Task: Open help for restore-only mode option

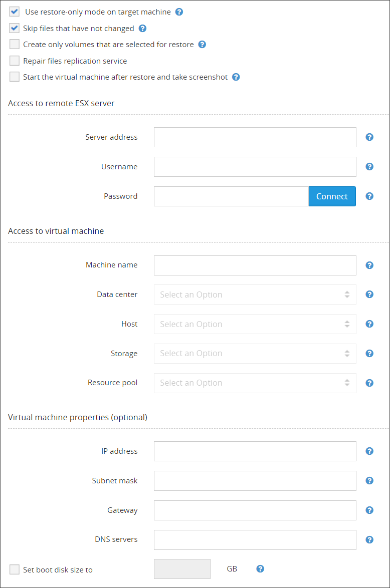Action: [179, 12]
